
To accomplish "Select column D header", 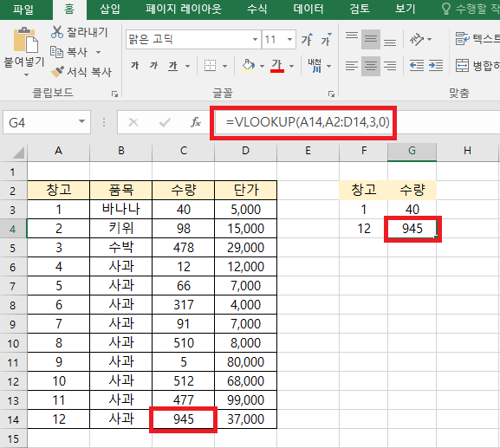I will (x=245, y=151).
